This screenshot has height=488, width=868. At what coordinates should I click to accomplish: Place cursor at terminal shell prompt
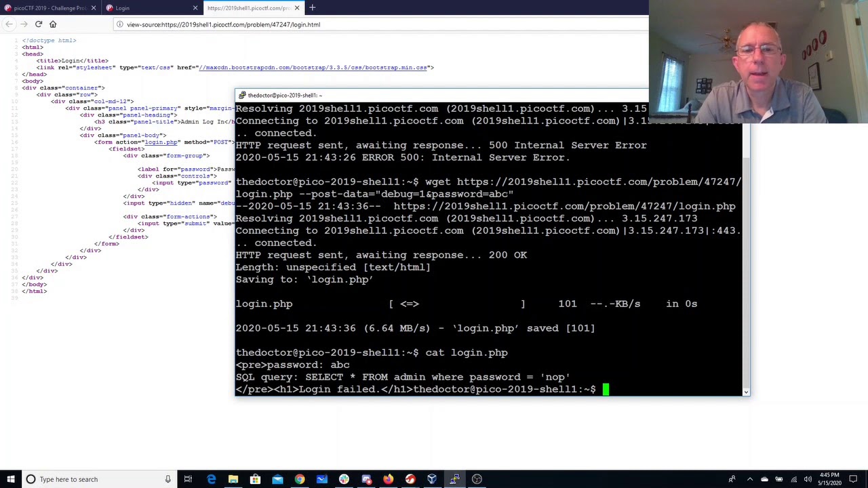point(606,389)
